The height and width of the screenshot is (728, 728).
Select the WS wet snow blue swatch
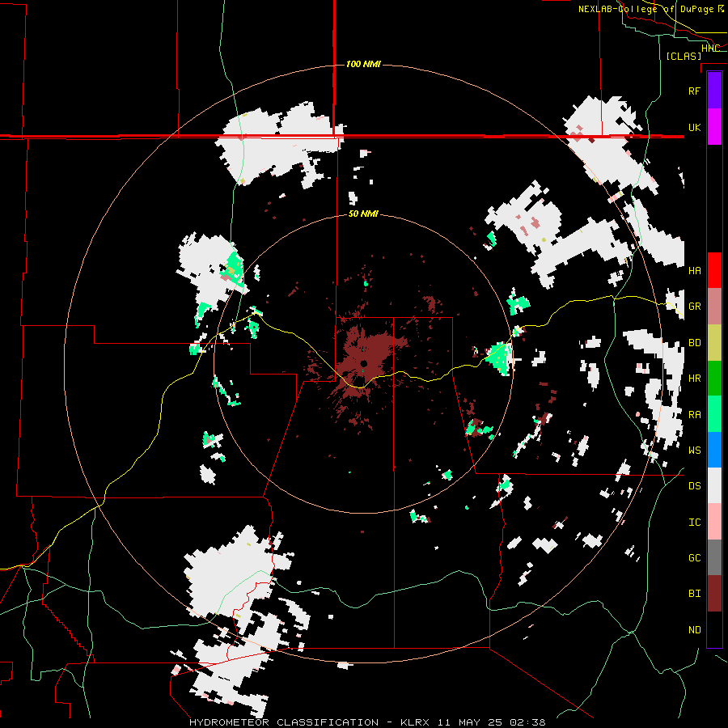714,450
